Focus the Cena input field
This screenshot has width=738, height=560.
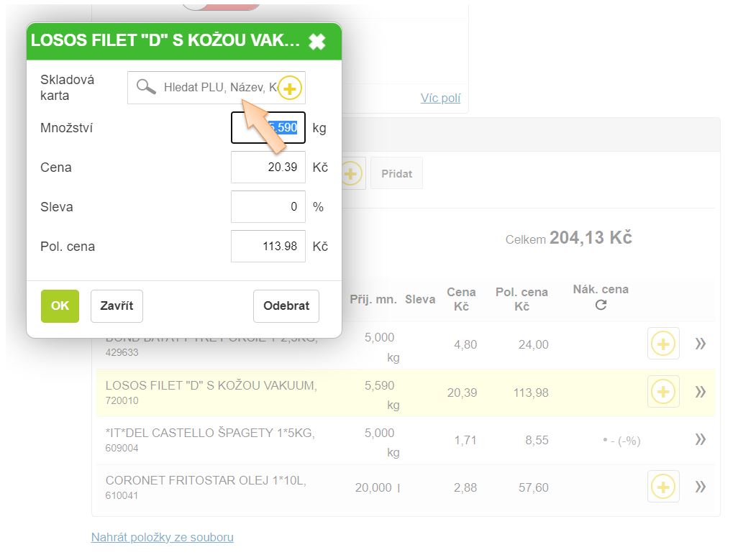click(268, 167)
